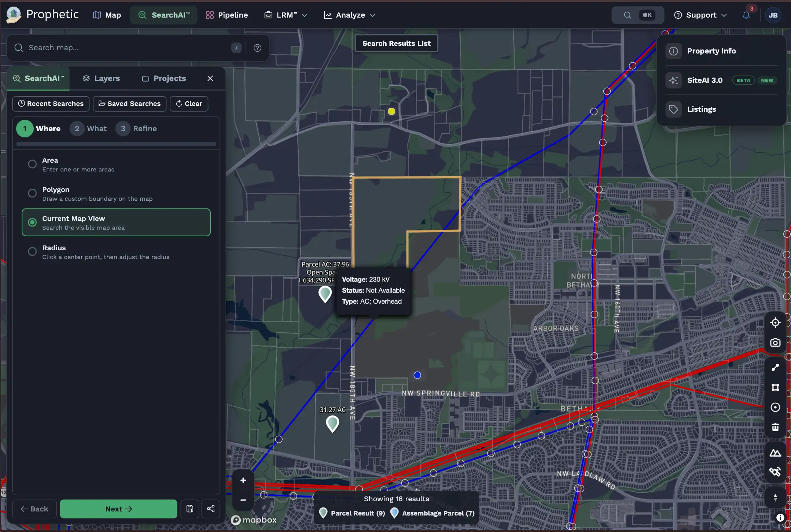Open the JB user avatar menu
Image resolution: width=791 pixels, height=532 pixels.
[x=773, y=15]
